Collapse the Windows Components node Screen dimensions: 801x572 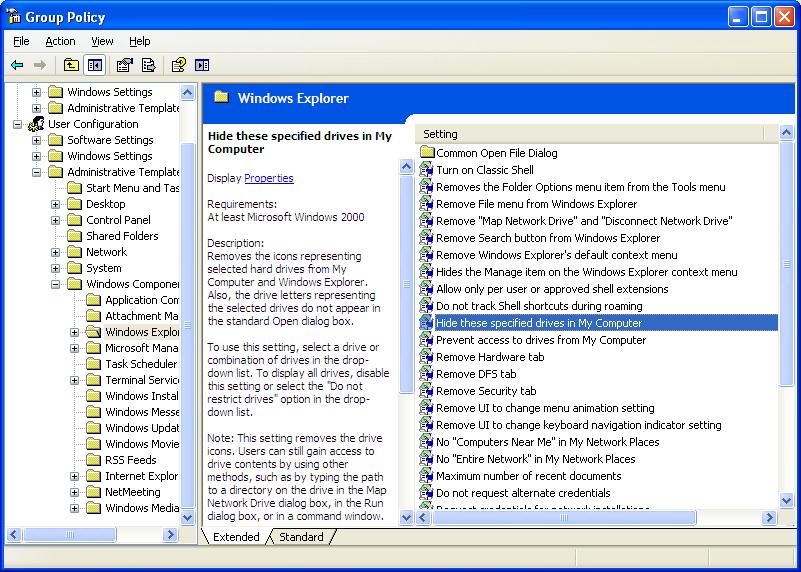[x=55, y=284]
